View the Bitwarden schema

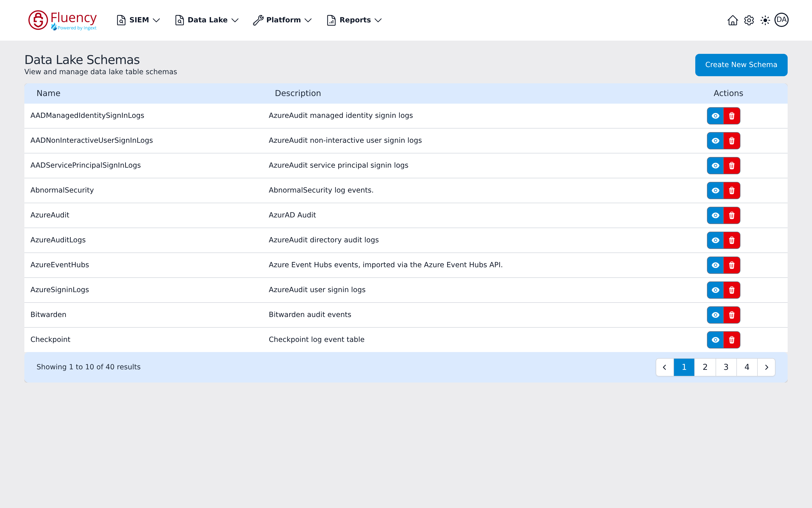click(x=715, y=315)
